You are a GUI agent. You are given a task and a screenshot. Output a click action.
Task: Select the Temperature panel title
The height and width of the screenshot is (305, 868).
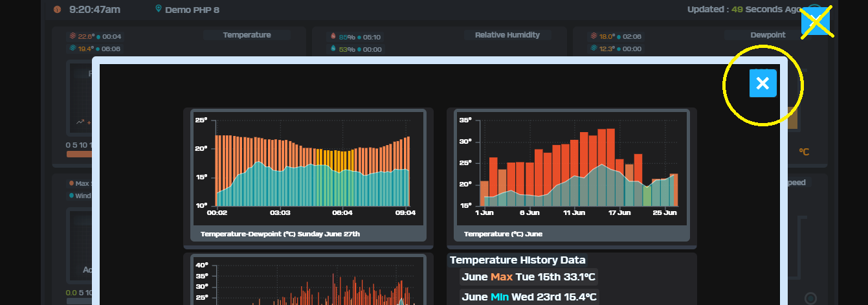pyautogui.click(x=247, y=35)
